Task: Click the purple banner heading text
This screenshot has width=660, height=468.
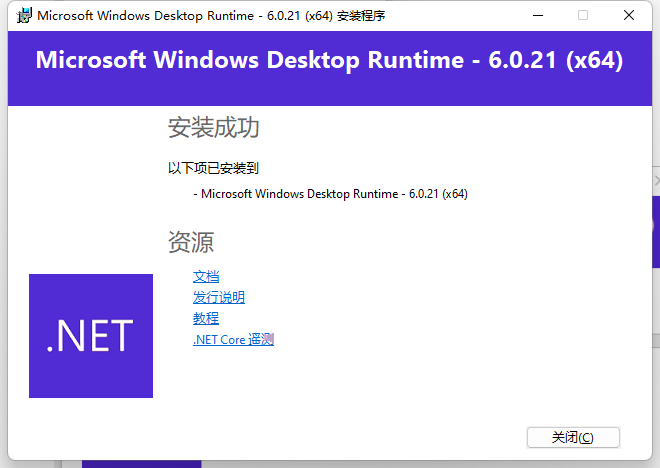Action: click(329, 60)
